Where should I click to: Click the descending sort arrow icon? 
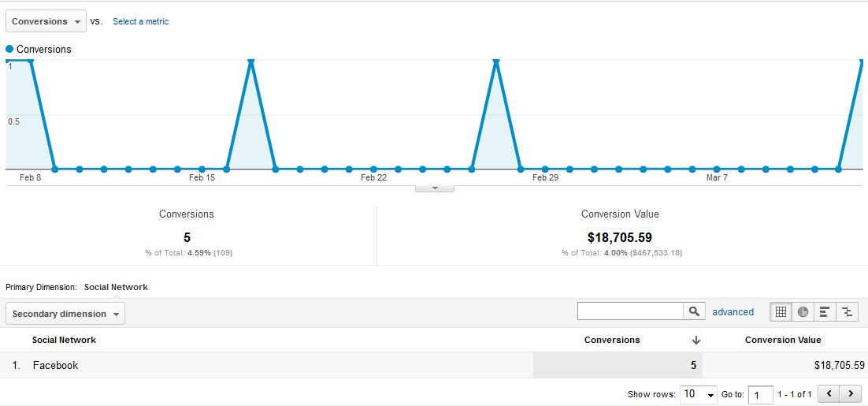click(696, 340)
